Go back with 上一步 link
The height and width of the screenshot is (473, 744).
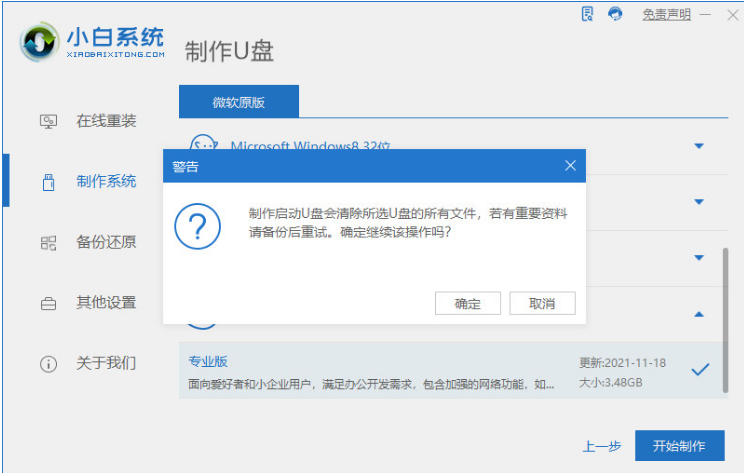click(x=602, y=446)
